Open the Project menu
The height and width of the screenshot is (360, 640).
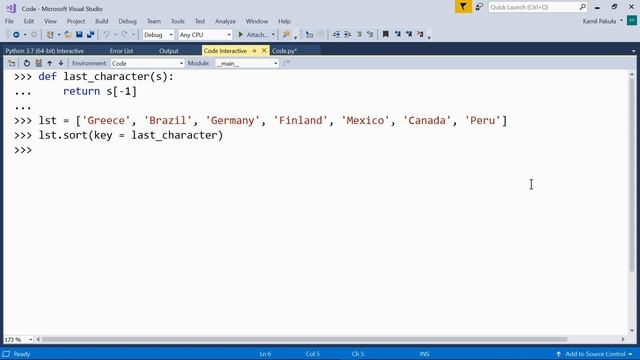point(76,21)
